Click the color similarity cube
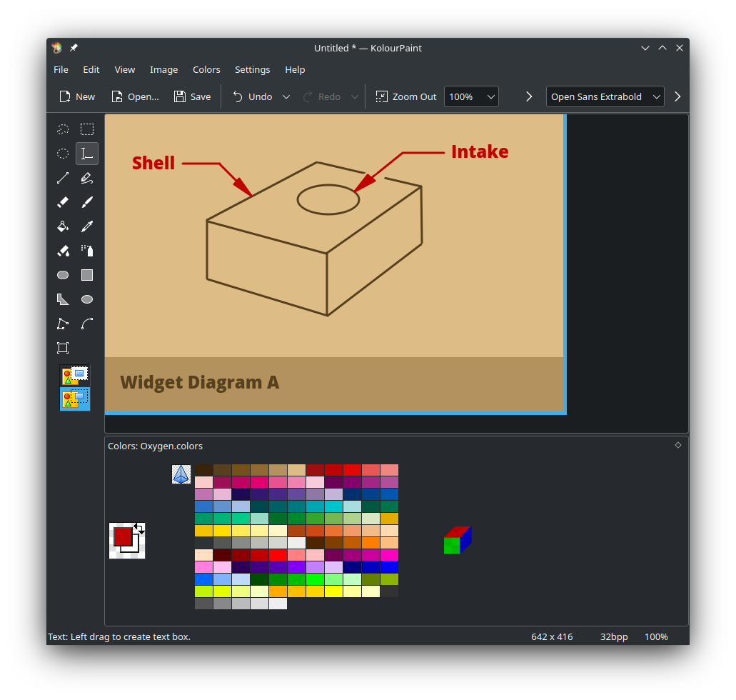This screenshot has width=736, height=700. pyautogui.click(x=458, y=541)
